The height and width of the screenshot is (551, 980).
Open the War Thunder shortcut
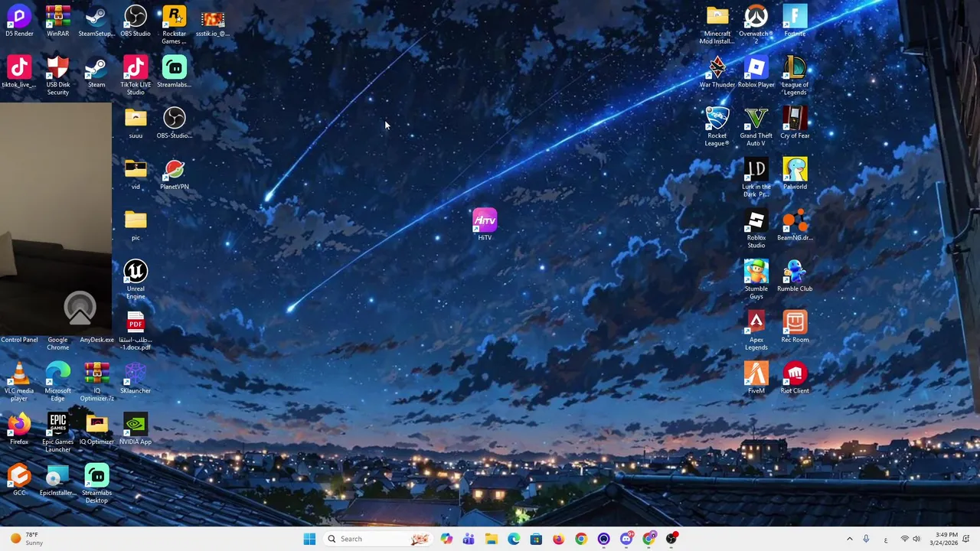(717, 73)
